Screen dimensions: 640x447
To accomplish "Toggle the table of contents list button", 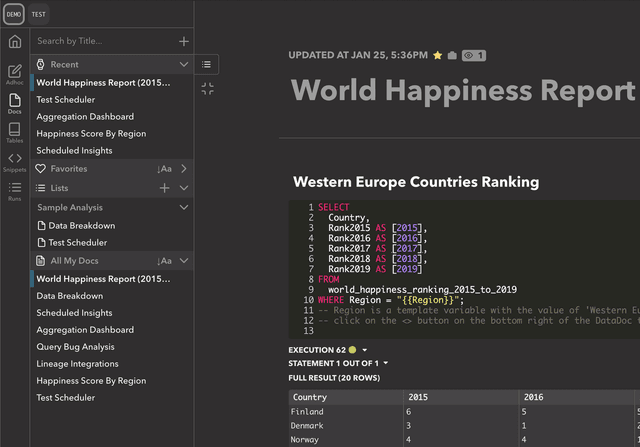I will pos(206,64).
